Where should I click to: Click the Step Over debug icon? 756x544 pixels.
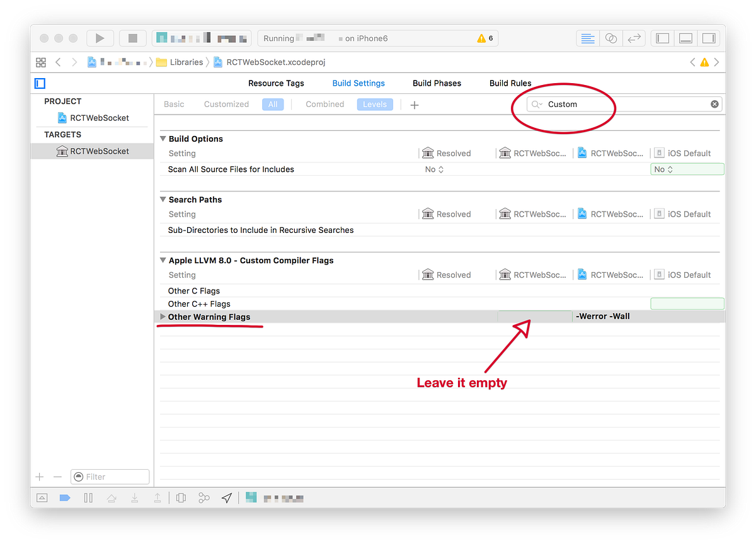pos(112,497)
